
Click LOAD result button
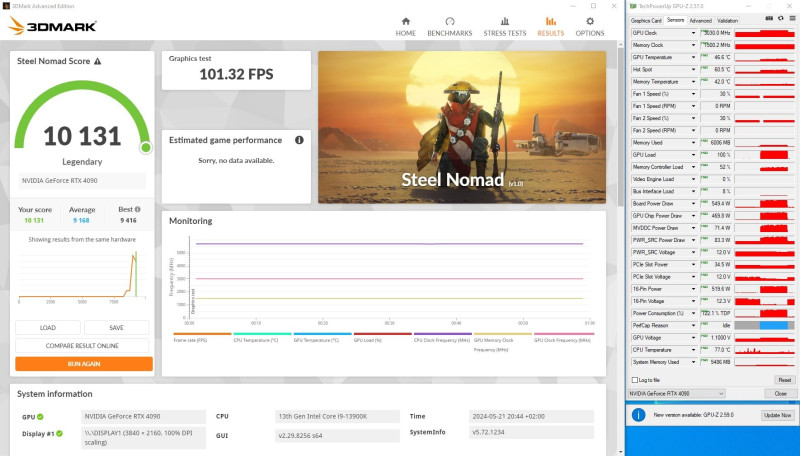(48, 327)
